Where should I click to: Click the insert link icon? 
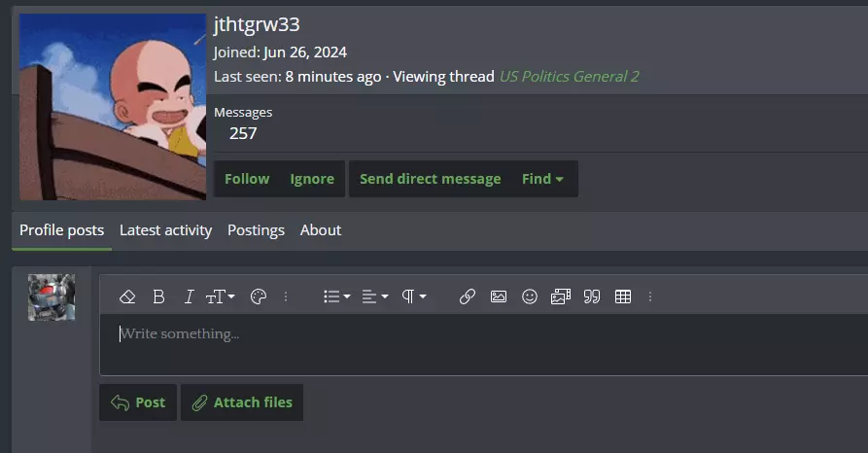point(468,296)
